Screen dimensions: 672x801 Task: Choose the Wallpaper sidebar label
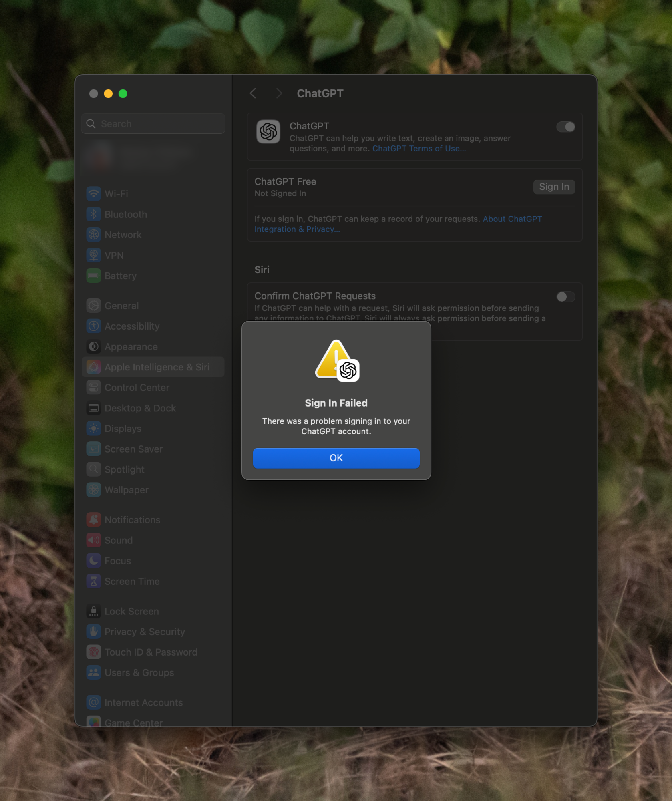[127, 490]
